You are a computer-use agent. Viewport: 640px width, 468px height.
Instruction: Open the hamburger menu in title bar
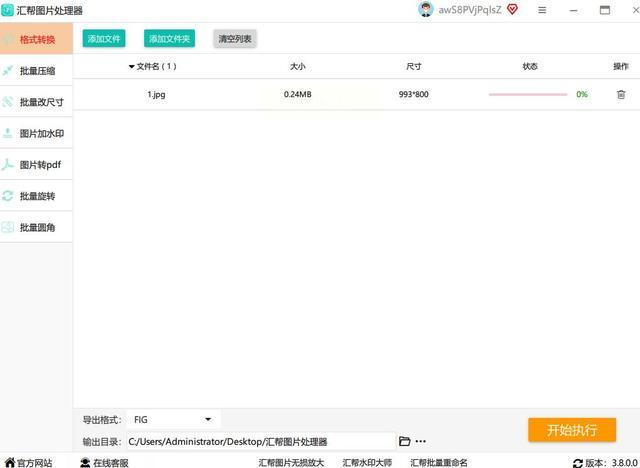[x=542, y=10]
